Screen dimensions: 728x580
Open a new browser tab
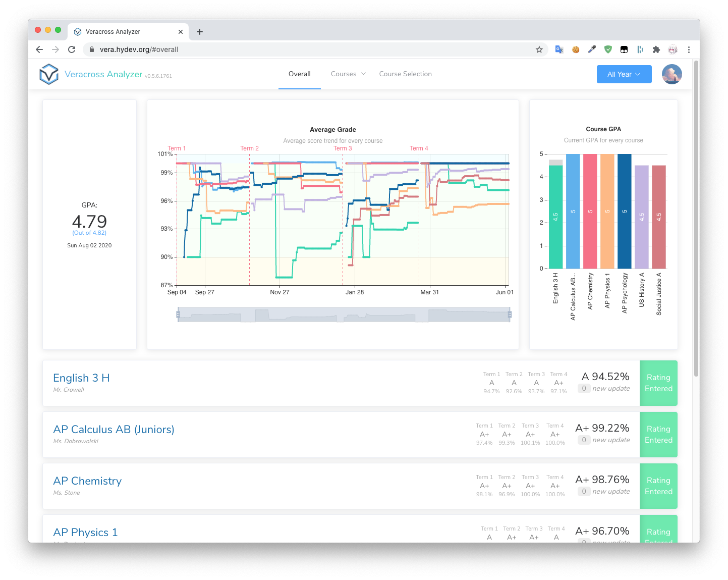[200, 32]
